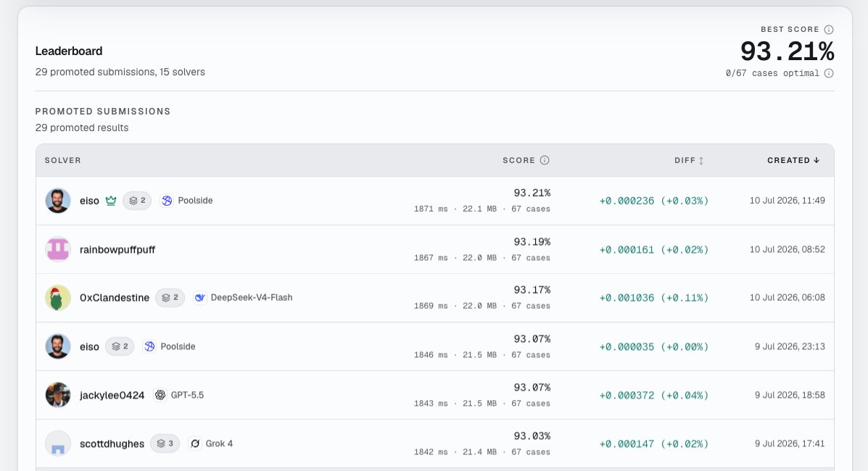Click the large '93.21%' best score value
868x471 pixels.
pyautogui.click(x=788, y=51)
